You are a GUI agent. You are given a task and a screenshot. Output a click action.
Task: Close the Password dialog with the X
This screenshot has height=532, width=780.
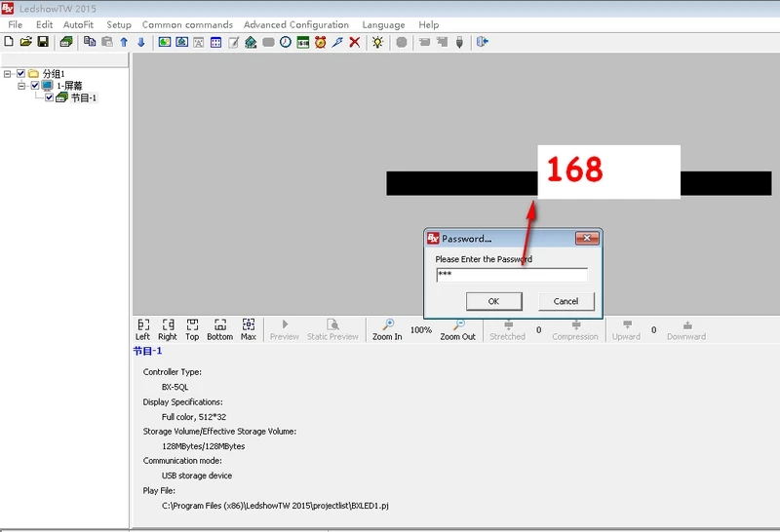[x=587, y=238]
